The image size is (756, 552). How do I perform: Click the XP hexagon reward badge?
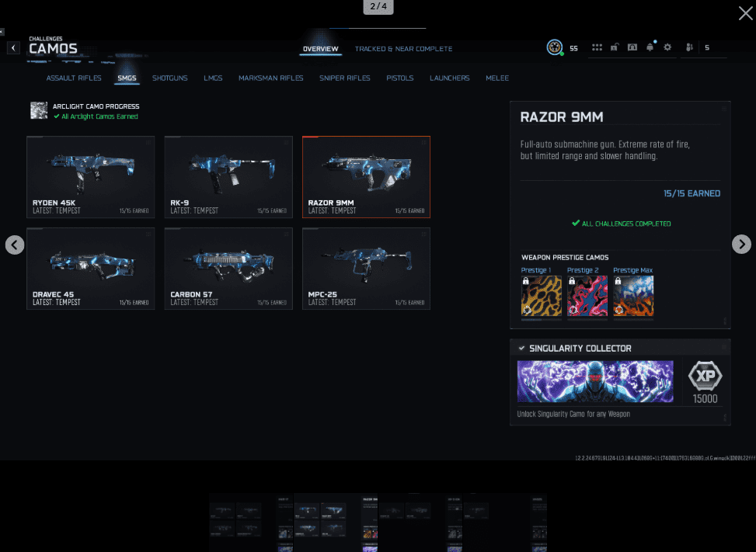point(705,377)
